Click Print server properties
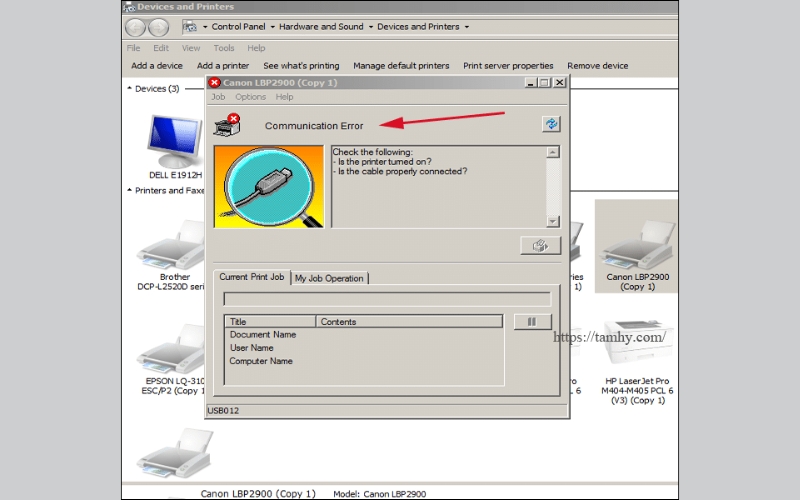The width and height of the screenshot is (800, 500). (508, 66)
